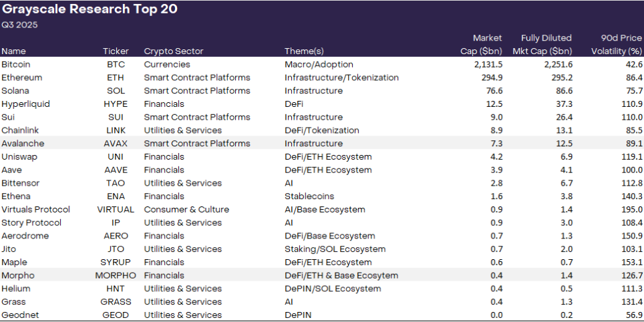Screen dimensions: 644x322
Task: Select Sui's volatility value '110.0'
Action: click(x=632, y=117)
